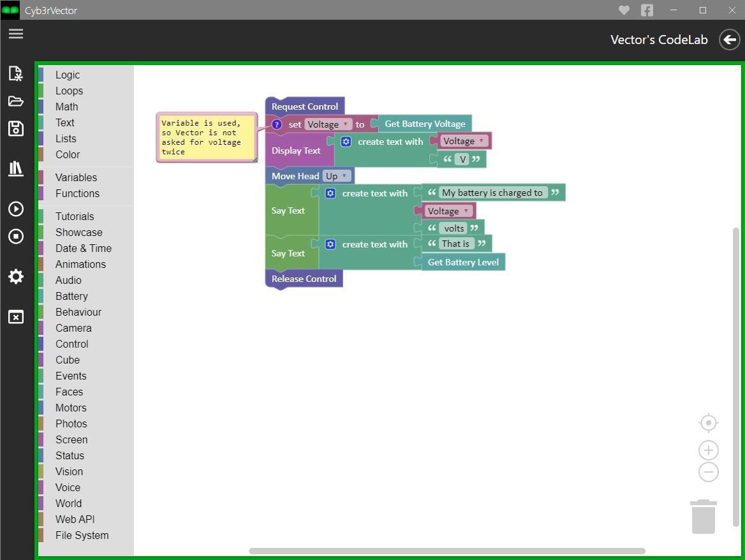Open the Move Head Up direction dropdown
Image resolution: width=745 pixels, height=560 pixels.
coord(337,176)
